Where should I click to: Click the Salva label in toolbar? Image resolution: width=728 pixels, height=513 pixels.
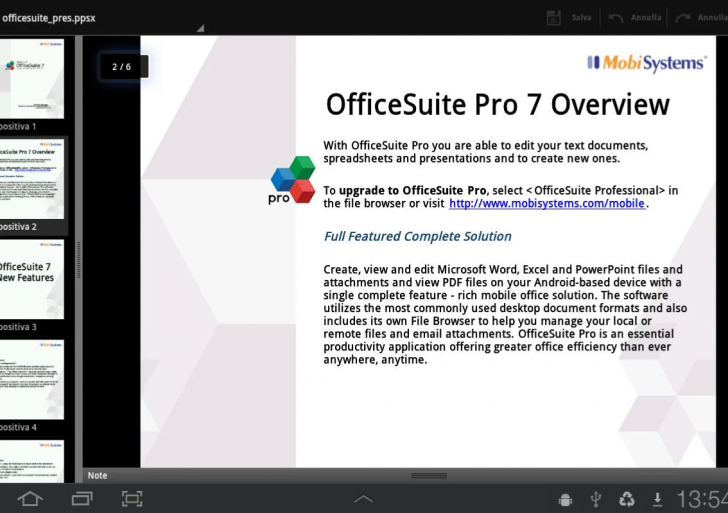(x=581, y=18)
